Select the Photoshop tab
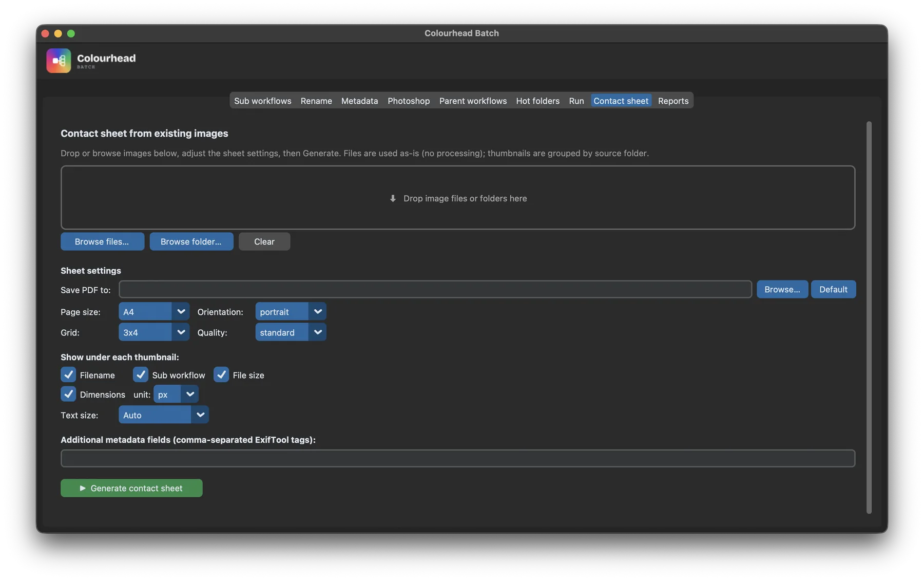The width and height of the screenshot is (924, 581). coord(409,101)
